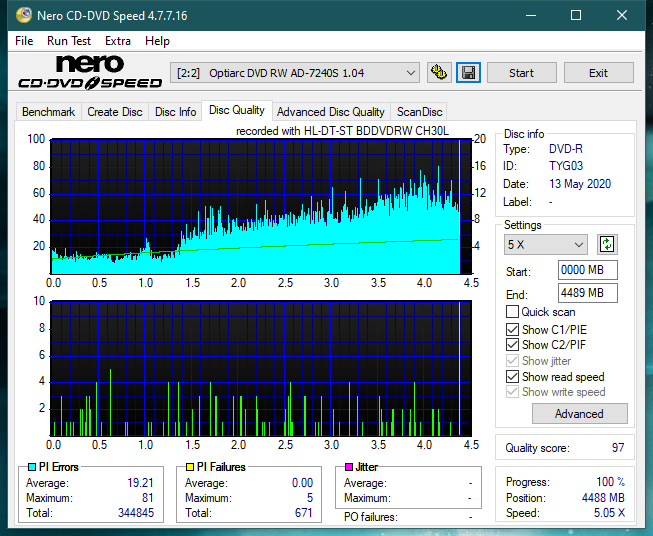Click the Position value 4488 MB

pos(603,498)
